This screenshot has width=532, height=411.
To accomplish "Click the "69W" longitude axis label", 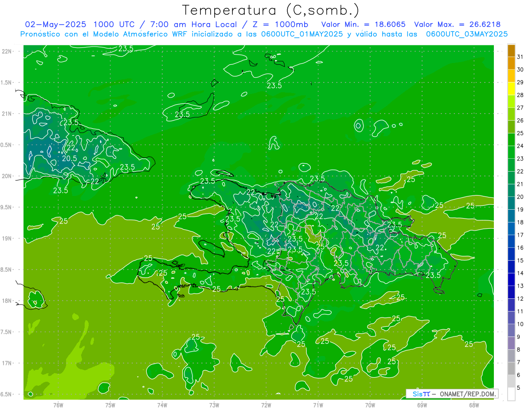I will pos(422,406).
